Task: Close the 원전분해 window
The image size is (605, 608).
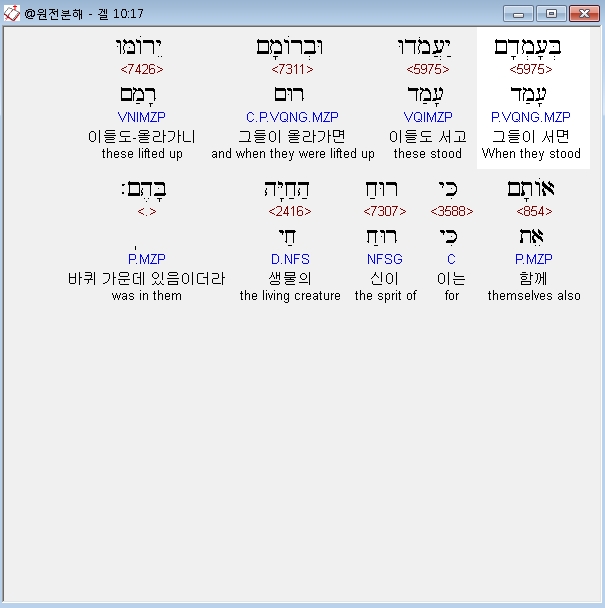Action: [x=584, y=14]
